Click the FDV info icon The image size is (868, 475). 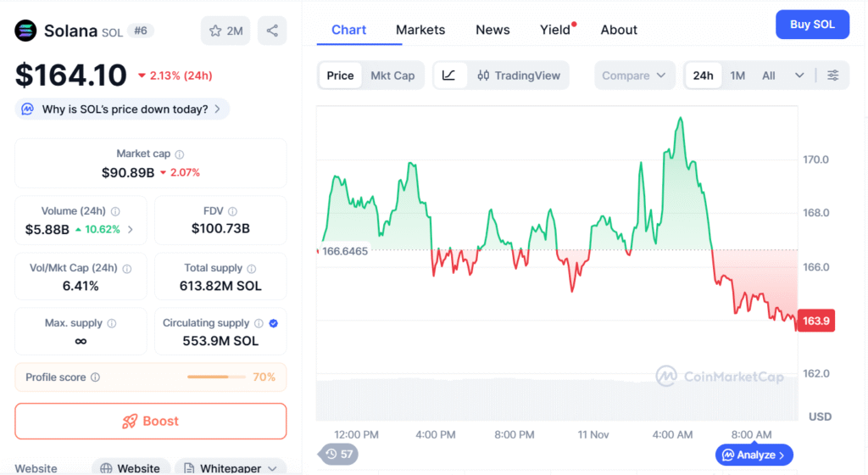tap(232, 211)
